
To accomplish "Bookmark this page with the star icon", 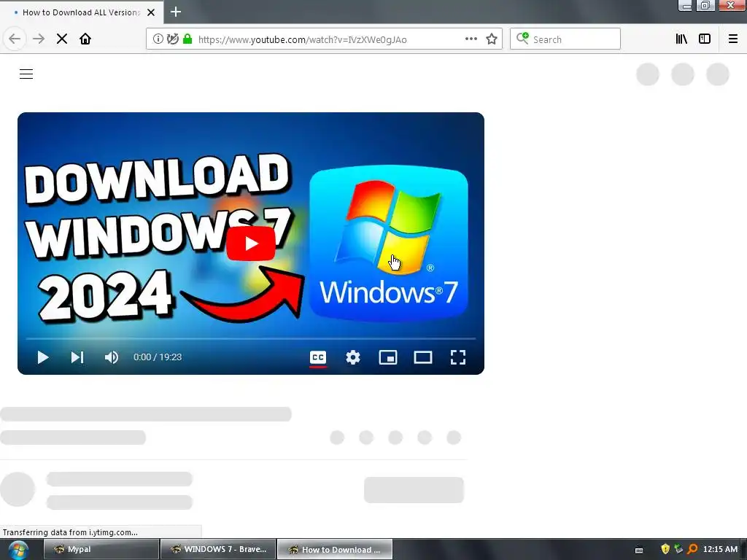I will pos(492,39).
